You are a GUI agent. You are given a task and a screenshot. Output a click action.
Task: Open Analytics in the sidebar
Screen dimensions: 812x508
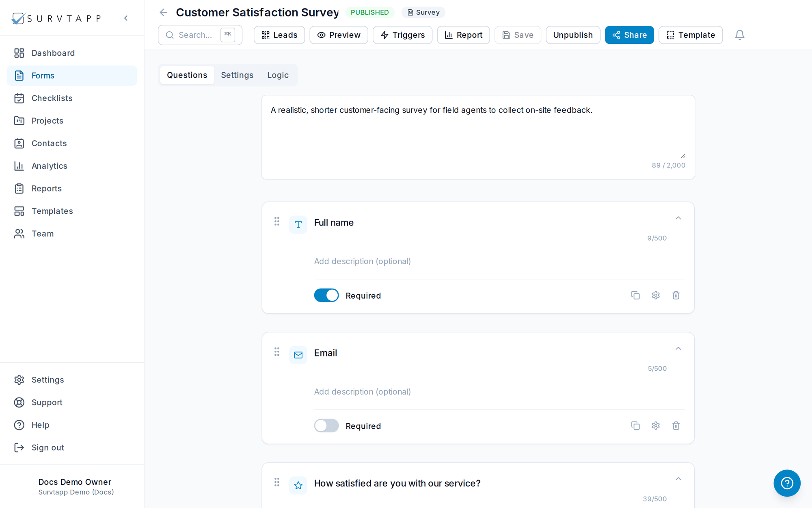72,166
